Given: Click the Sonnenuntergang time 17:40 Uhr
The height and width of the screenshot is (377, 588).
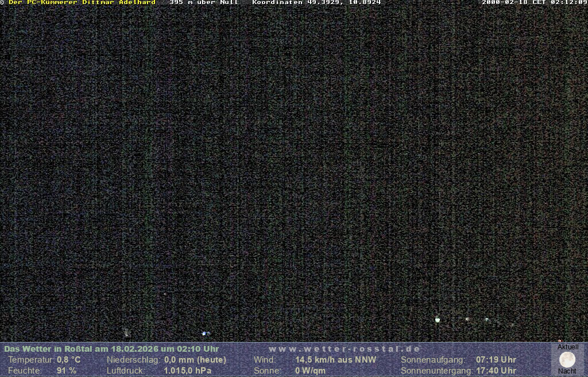Looking at the screenshot, I should pos(496,371).
